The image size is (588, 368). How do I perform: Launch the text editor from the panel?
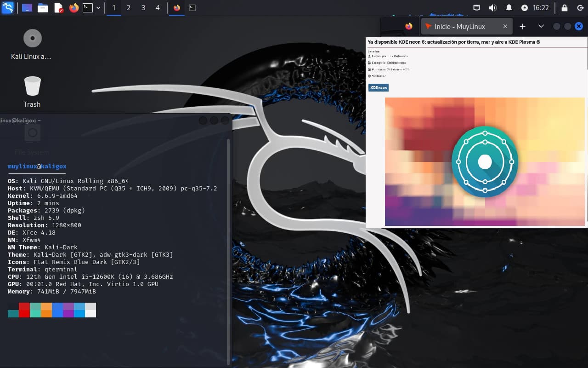tap(58, 8)
